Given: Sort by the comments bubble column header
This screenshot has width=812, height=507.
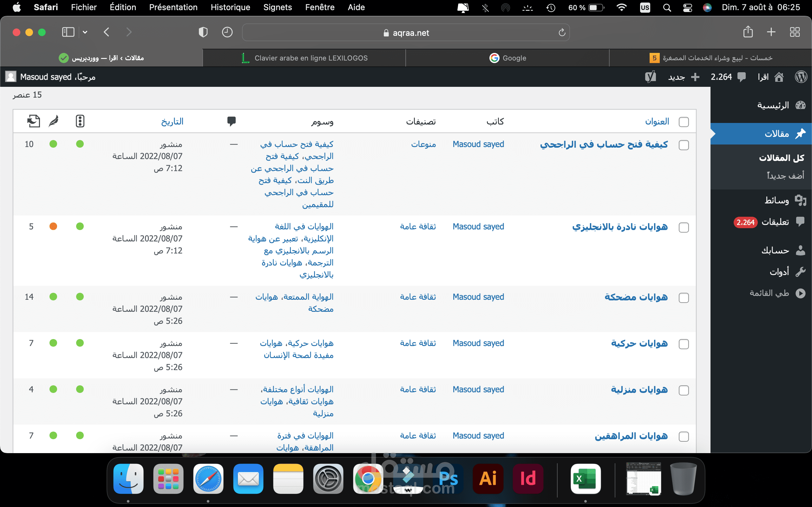Looking at the screenshot, I should 232,121.
